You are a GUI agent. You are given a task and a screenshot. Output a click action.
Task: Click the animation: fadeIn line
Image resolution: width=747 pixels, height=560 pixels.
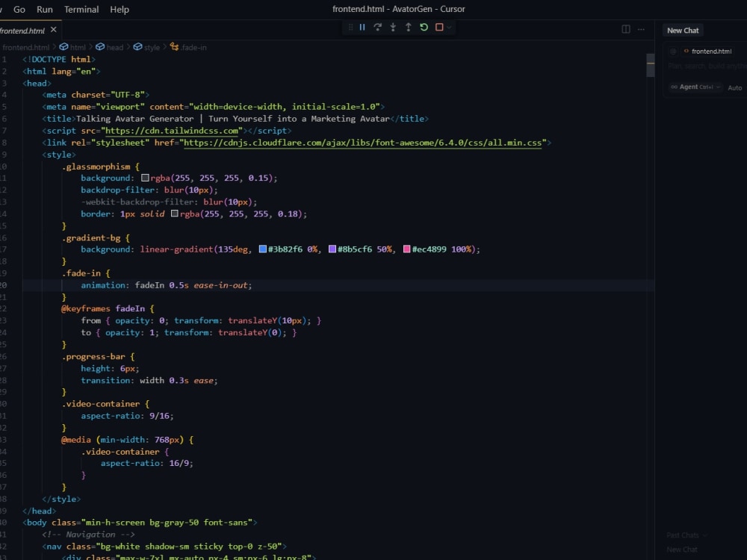click(167, 284)
